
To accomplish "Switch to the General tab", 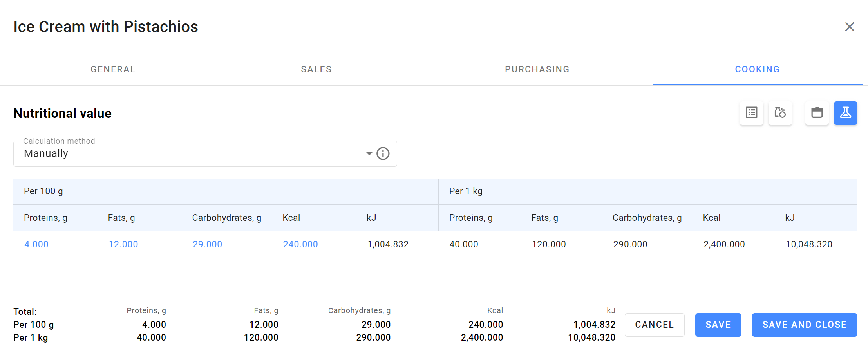I will pos(113,69).
